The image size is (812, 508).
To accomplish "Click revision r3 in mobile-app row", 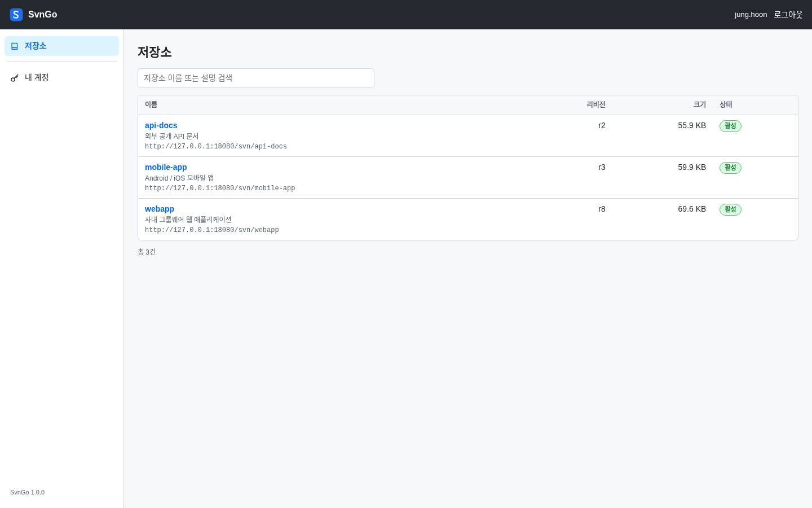I will coord(602,167).
